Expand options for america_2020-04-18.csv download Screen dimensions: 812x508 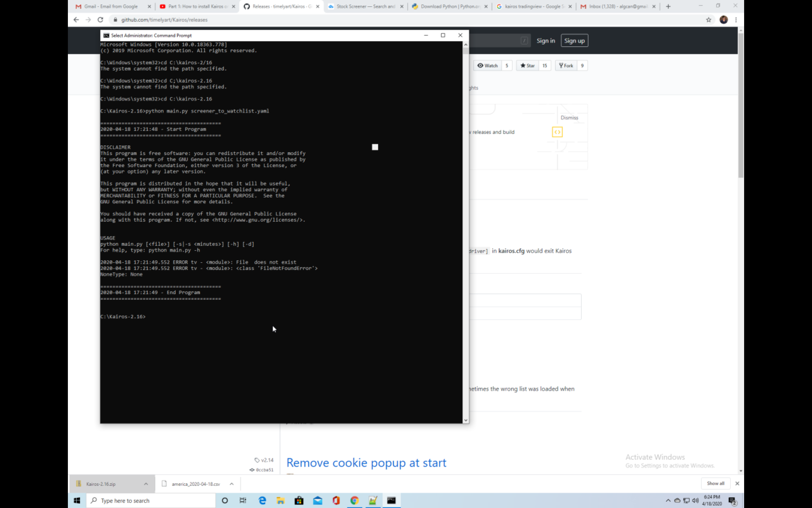(x=232, y=484)
